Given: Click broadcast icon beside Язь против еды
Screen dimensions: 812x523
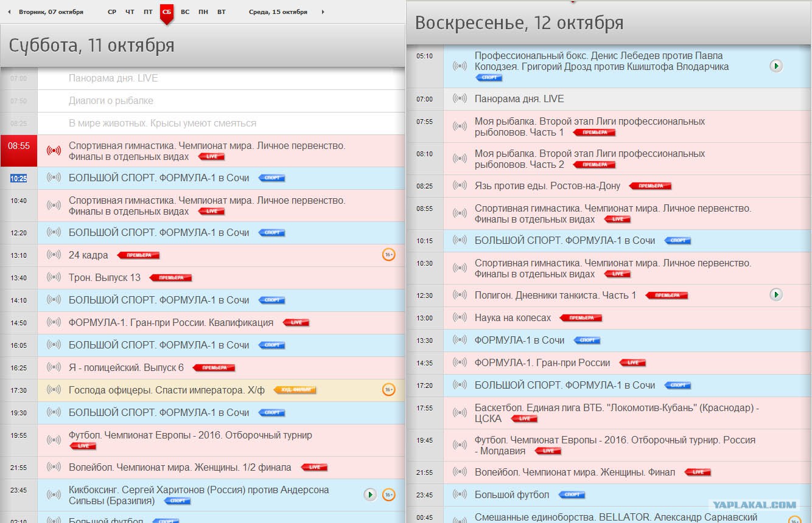Looking at the screenshot, I should (460, 186).
